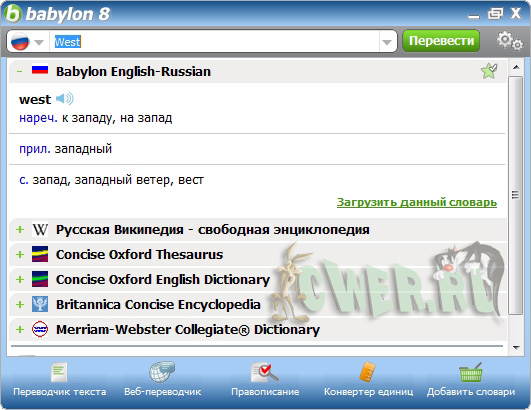The height and width of the screenshot is (410, 531).
Task: Click the headword 'west' in results
Action: 35,100
